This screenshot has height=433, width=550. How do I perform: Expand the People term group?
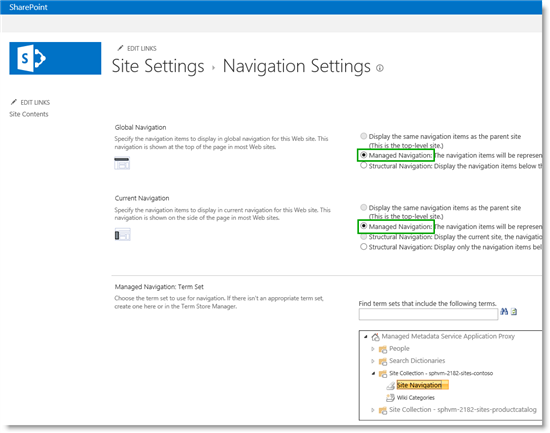tap(373, 349)
